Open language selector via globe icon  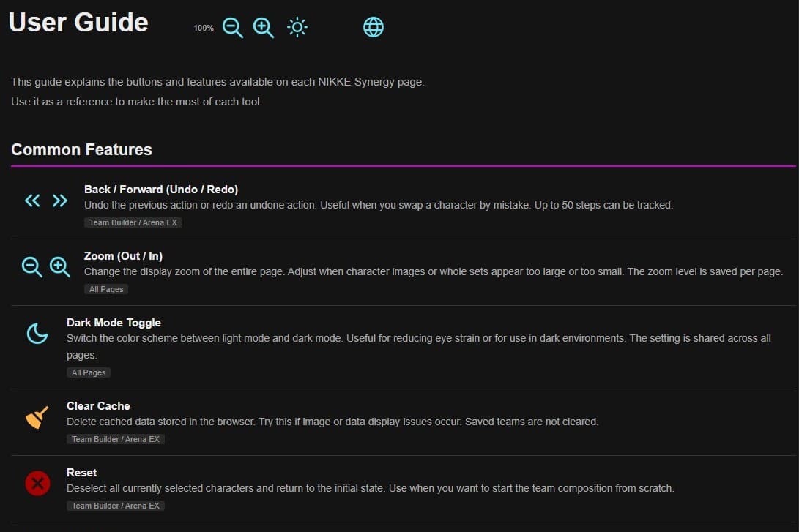(x=374, y=27)
